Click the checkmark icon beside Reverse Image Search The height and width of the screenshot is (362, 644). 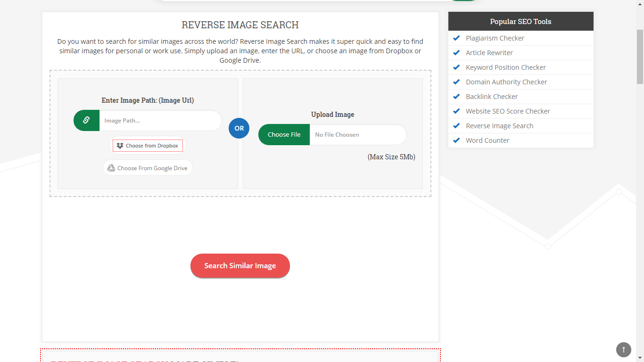pos(456,126)
